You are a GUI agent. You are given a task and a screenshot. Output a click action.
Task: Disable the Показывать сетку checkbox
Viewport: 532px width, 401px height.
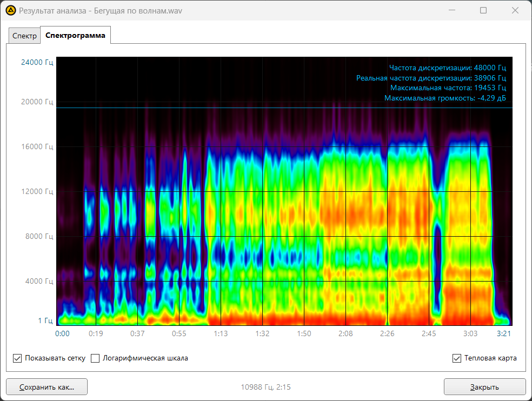17,358
